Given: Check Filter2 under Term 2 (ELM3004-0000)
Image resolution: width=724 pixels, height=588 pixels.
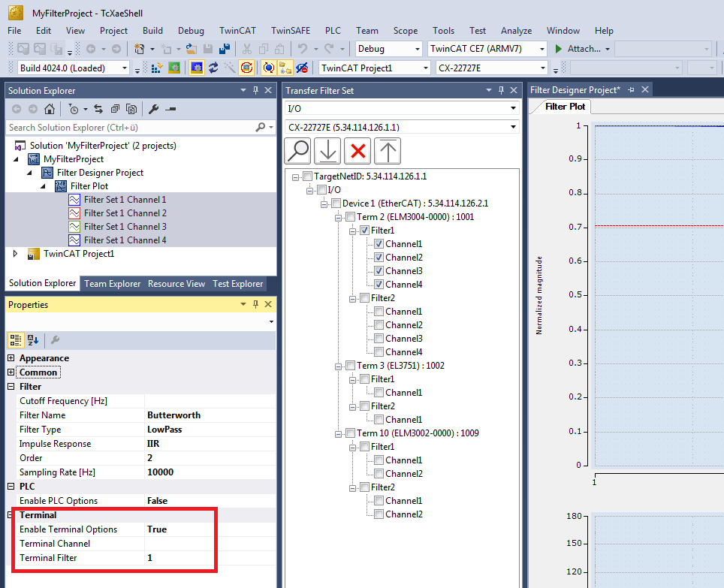Looking at the screenshot, I should point(365,297).
